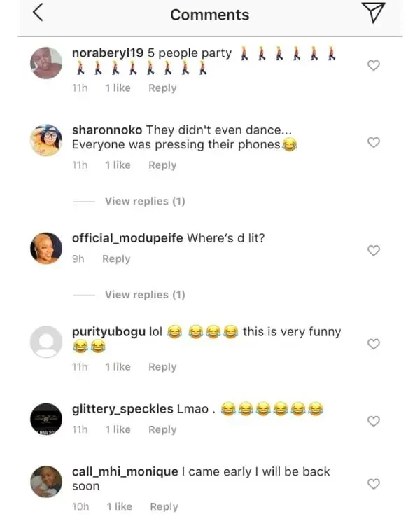Open direct messages paper plane icon

376,13
